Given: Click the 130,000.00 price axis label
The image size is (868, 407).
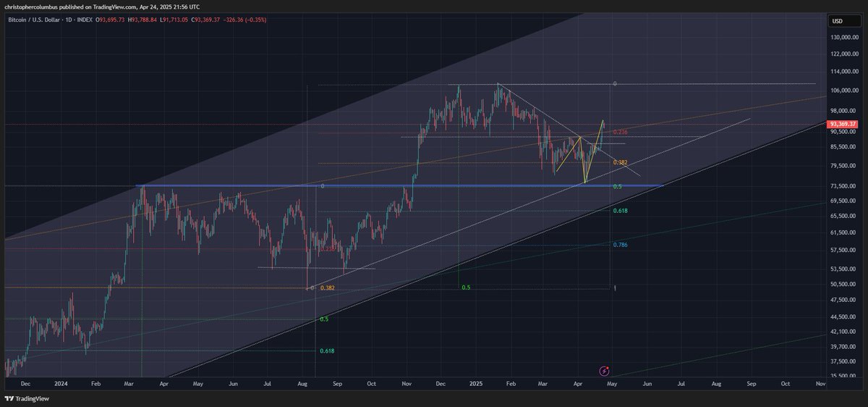Looking at the screenshot, I should (845, 38).
